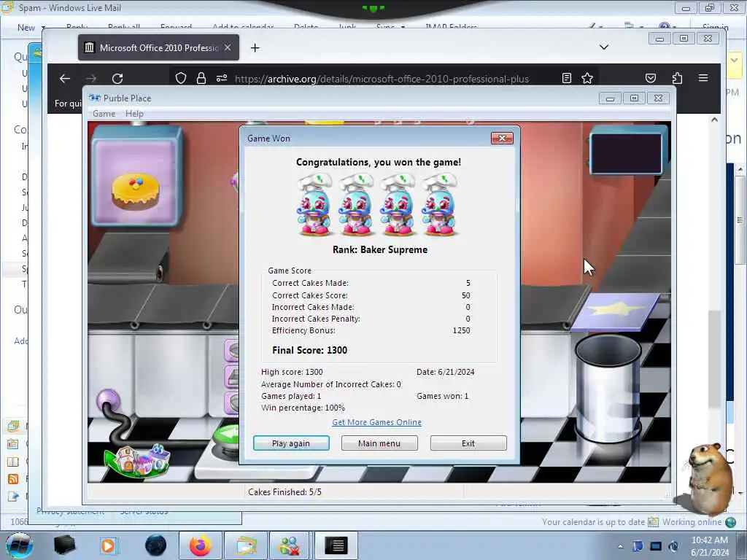
Task: Click the dark globe taskbar icon
Action: pos(156,545)
